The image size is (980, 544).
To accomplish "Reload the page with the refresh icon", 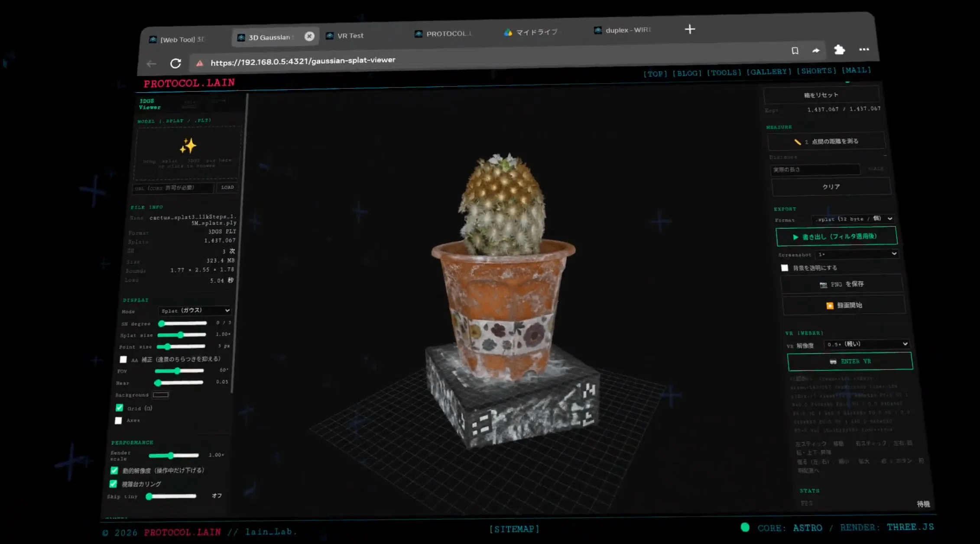I will coord(175,63).
